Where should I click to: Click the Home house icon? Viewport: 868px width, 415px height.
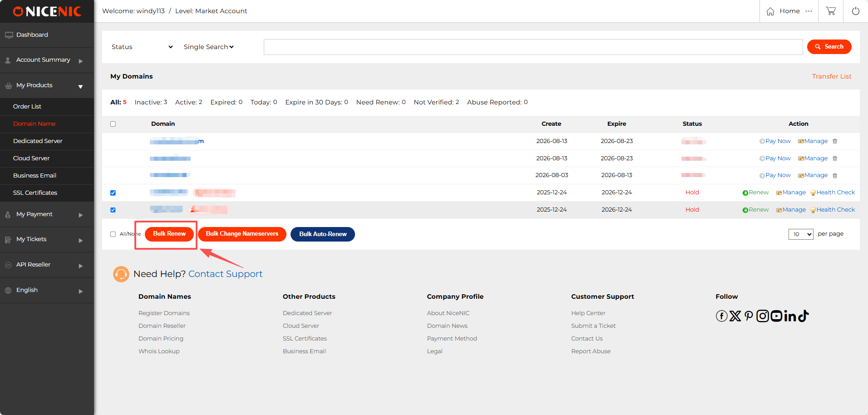770,11
